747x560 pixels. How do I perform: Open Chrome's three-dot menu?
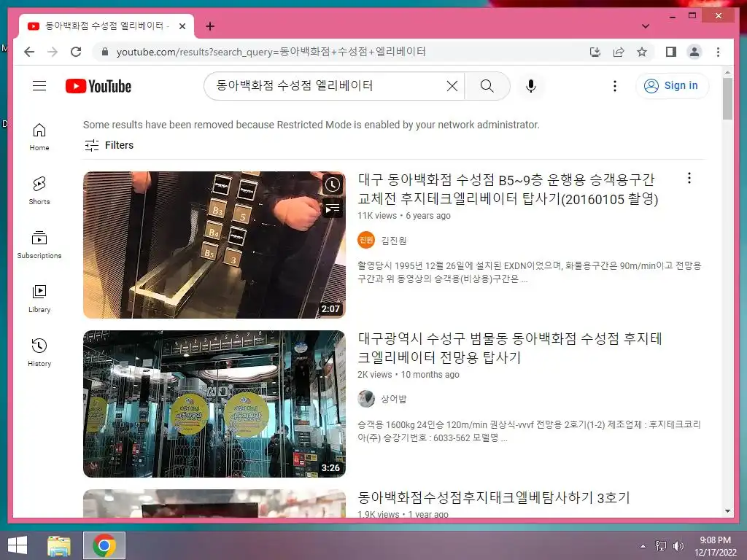718,52
